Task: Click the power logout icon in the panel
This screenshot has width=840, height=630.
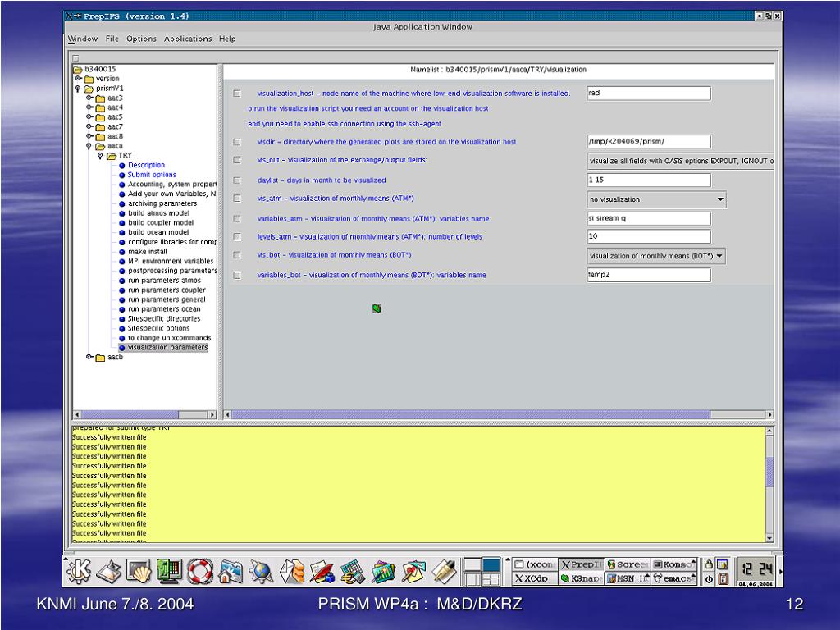Action: coord(709,578)
